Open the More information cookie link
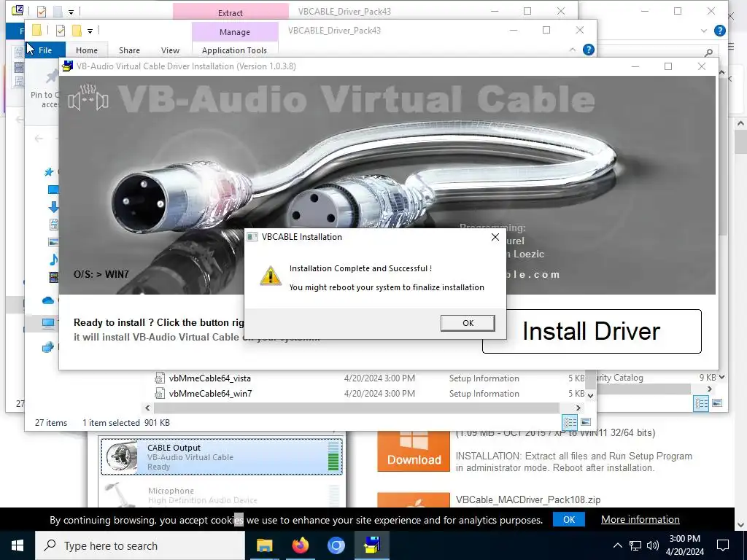The image size is (747, 560). 640,519
